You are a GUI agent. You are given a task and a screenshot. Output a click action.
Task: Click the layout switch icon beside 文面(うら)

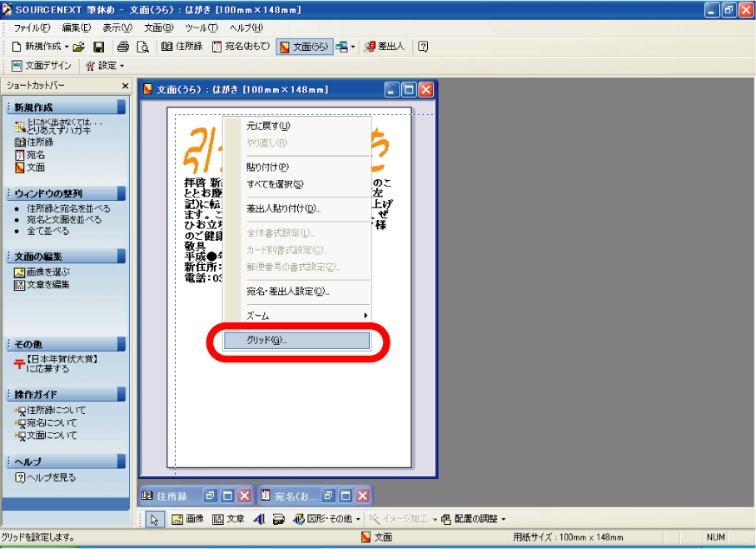[x=342, y=47]
